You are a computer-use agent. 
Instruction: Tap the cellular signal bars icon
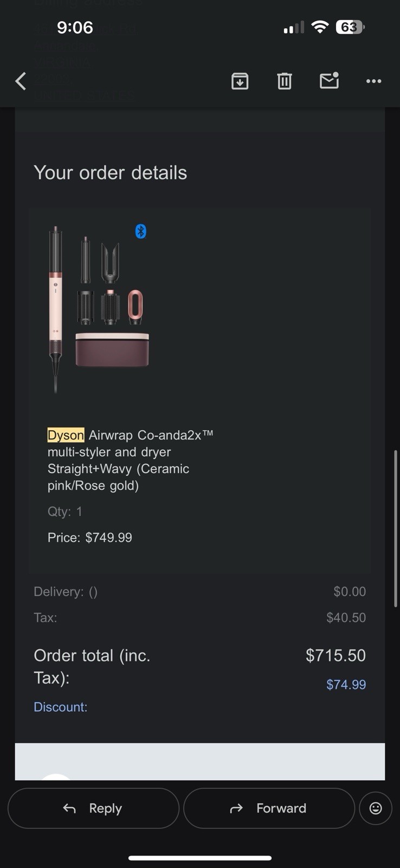(294, 27)
